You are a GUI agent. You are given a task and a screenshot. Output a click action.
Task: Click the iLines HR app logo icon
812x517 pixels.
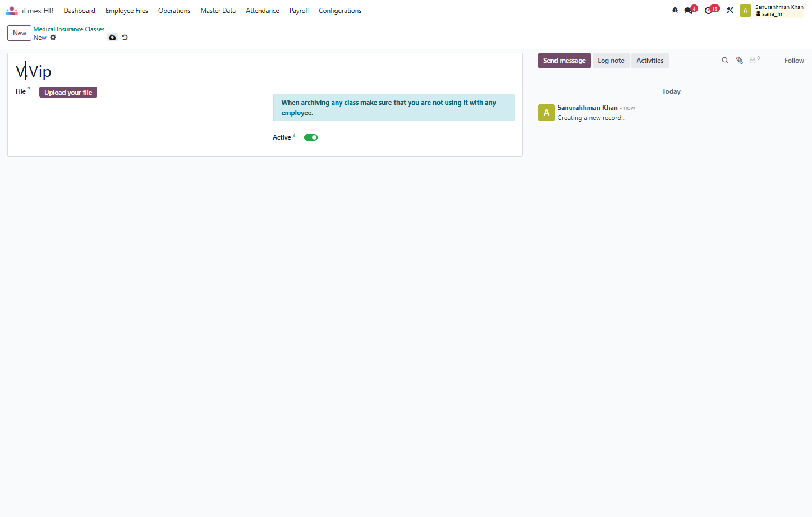(x=12, y=11)
